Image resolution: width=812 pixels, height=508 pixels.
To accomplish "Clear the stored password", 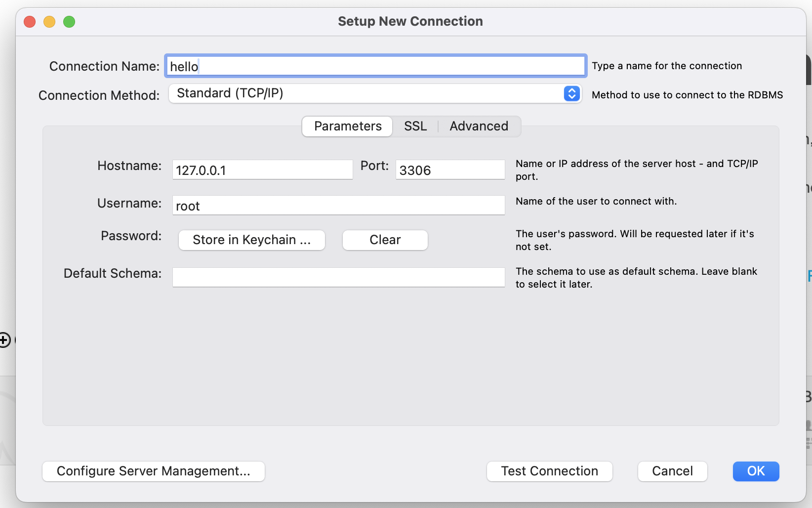I will (x=385, y=240).
